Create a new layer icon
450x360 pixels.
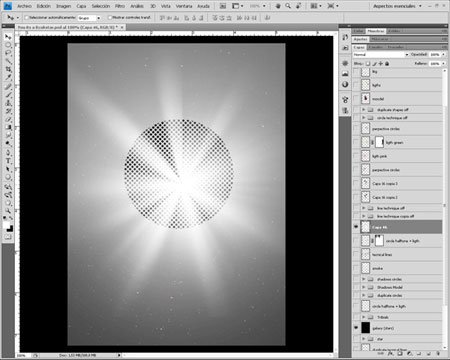coord(429,354)
